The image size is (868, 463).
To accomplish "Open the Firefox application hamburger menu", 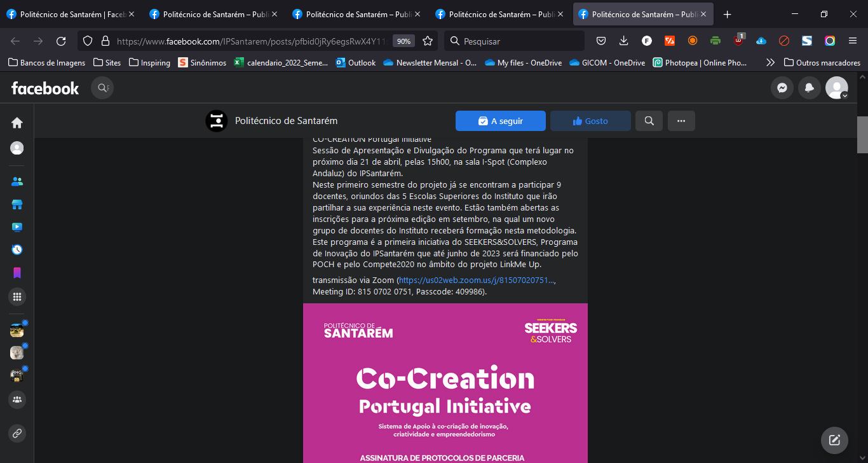I will coord(853,41).
